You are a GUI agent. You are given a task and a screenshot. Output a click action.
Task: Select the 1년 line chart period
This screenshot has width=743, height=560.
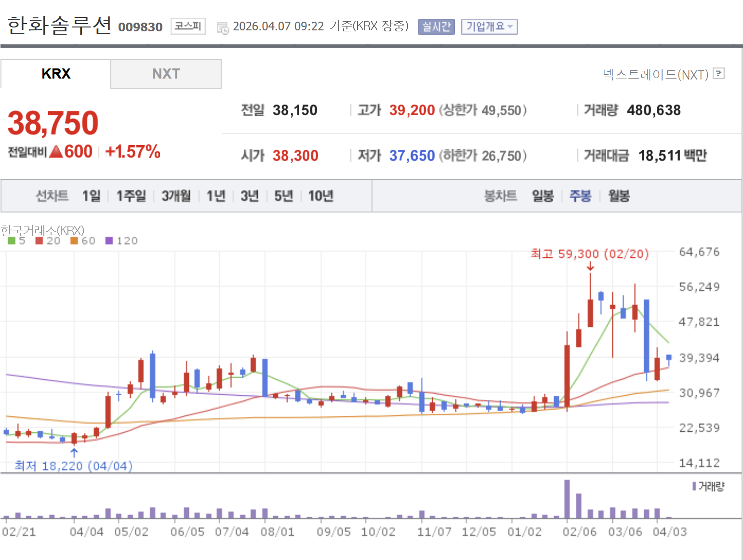click(216, 196)
